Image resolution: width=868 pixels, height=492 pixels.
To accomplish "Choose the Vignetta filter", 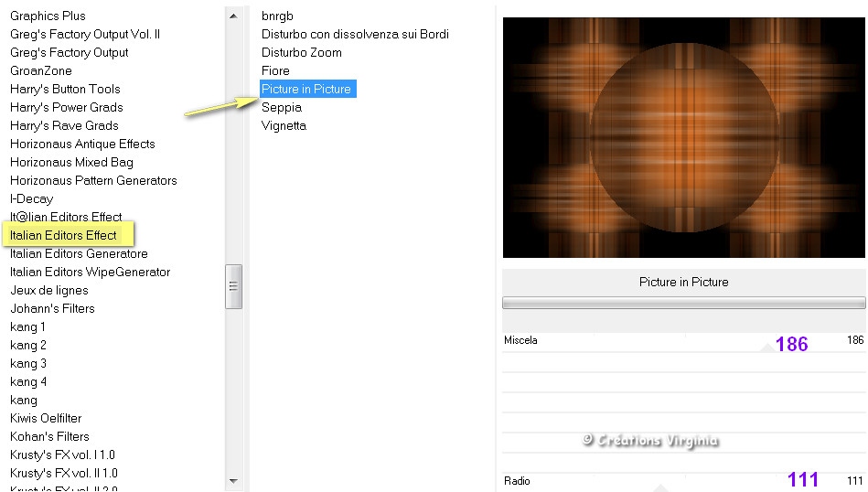I will pyautogui.click(x=284, y=125).
